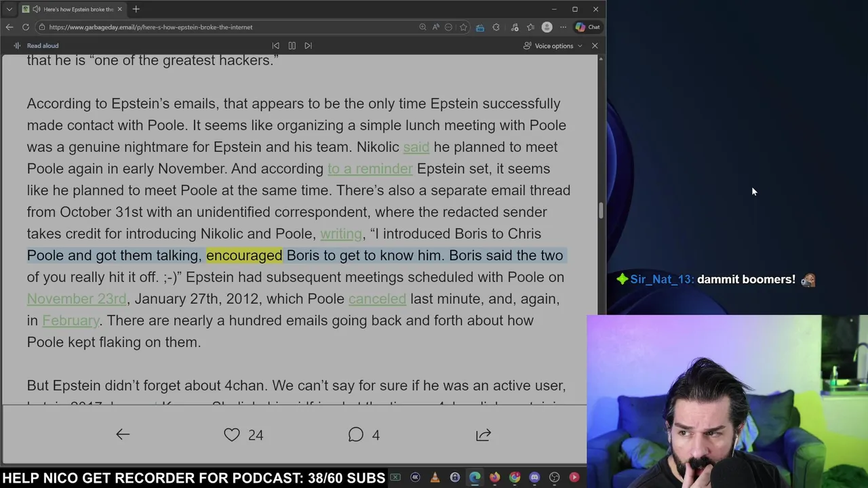Click the highlighted word 'encouraged'
The height and width of the screenshot is (488, 868).
coord(244,256)
